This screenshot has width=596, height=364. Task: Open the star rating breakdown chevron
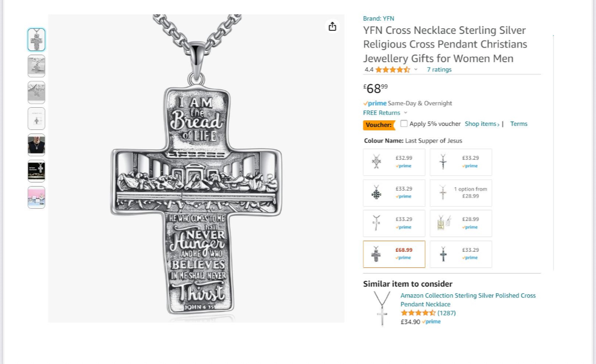coord(416,70)
